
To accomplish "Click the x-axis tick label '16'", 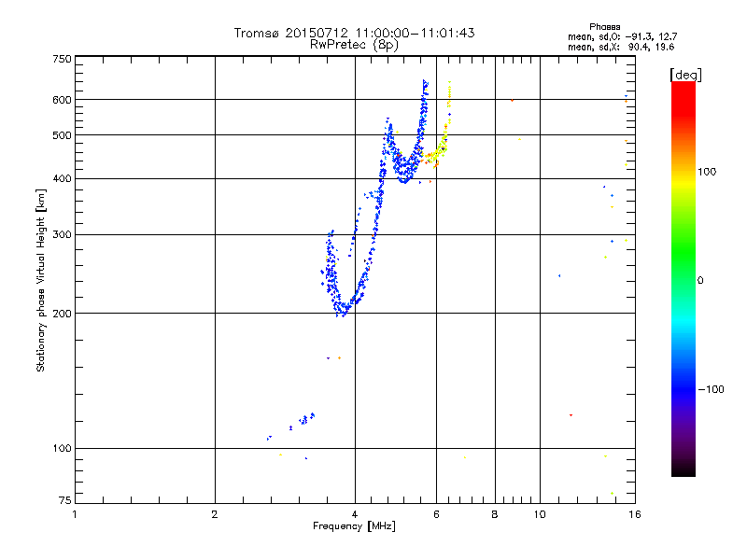I will point(635,514).
